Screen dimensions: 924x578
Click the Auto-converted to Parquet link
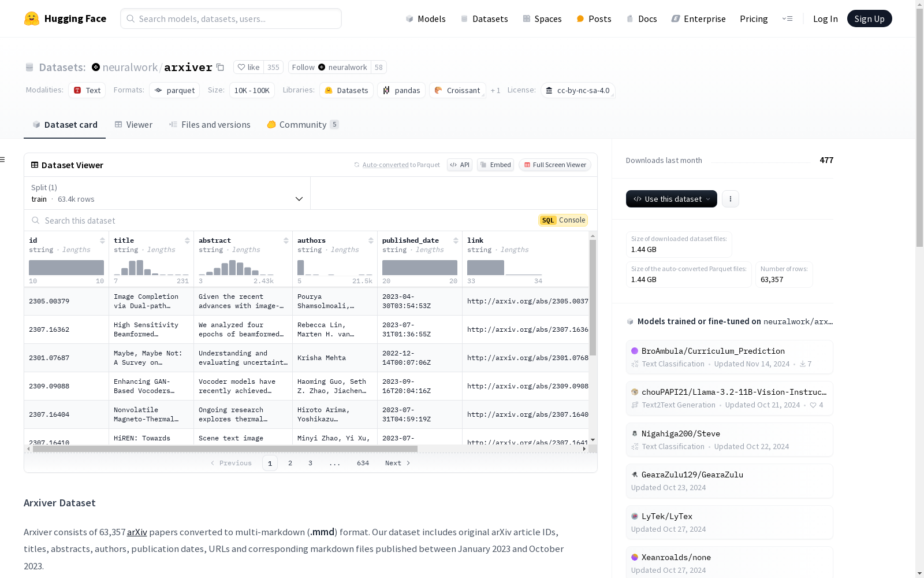click(386, 165)
